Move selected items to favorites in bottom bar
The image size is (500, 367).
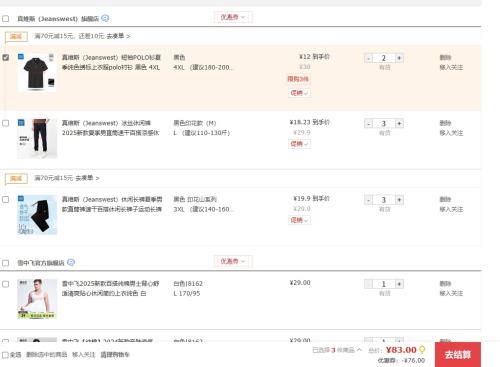coord(84,355)
